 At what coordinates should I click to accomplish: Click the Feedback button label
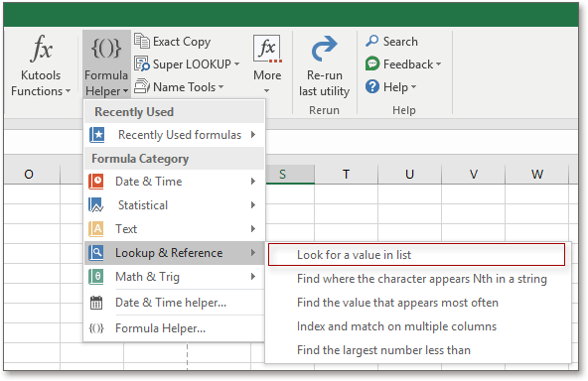coord(408,64)
